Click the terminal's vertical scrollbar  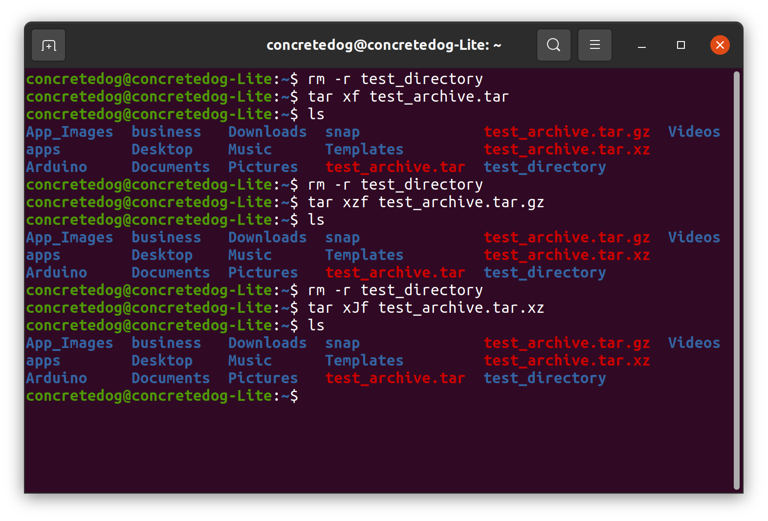click(737, 280)
